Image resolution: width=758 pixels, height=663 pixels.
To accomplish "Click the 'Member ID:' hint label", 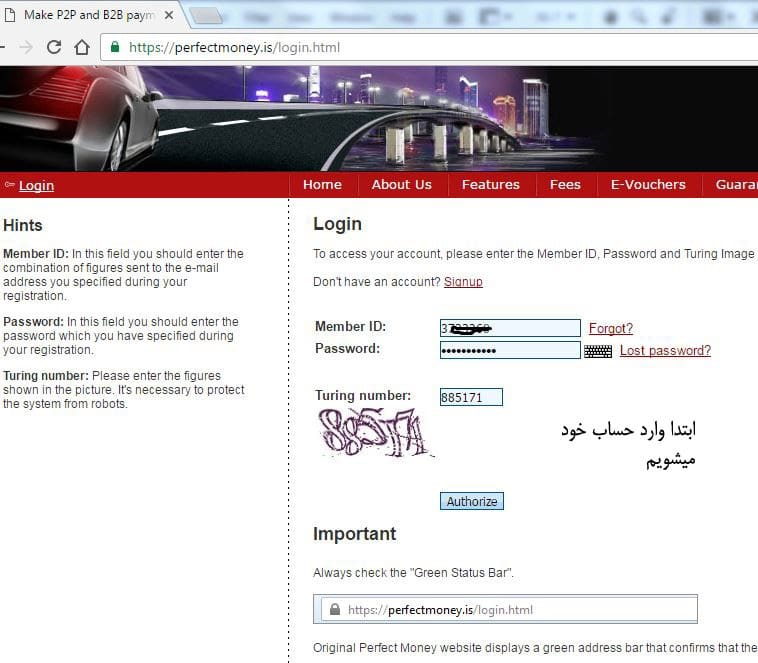I will pos(35,253).
